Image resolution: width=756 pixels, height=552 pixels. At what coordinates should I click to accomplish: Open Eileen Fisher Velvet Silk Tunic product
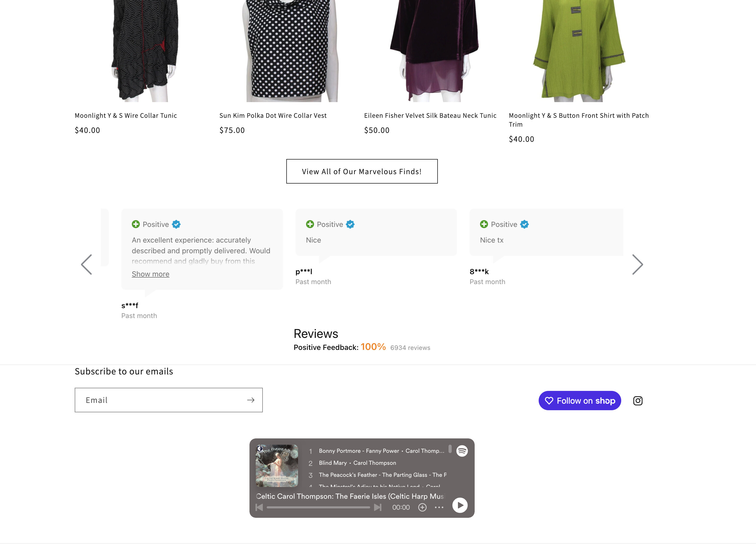[430, 116]
